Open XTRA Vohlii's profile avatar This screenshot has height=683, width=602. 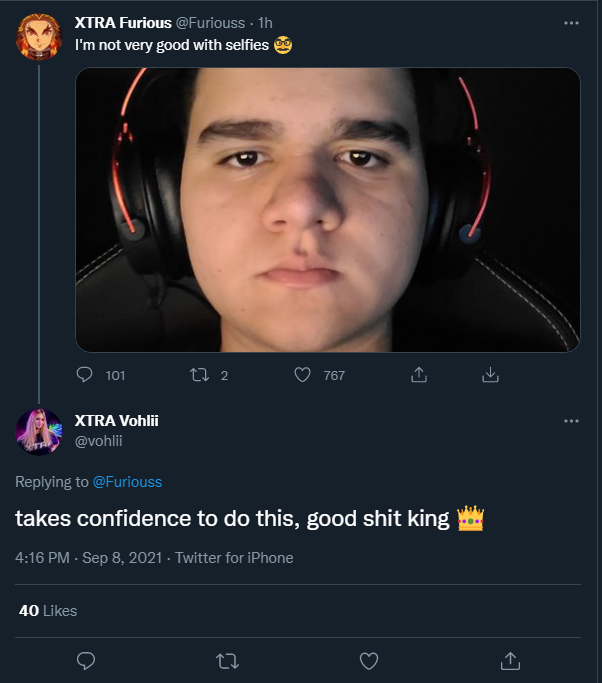(39, 431)
